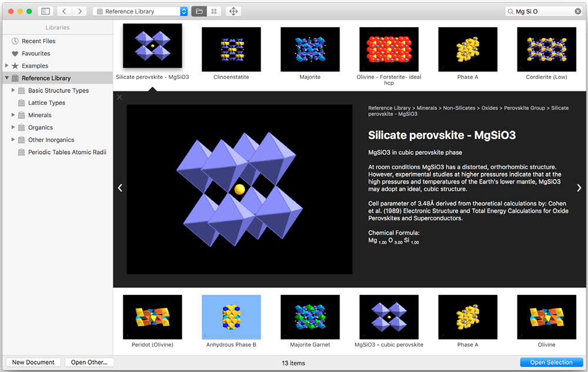Click the search field containing Mg Si O
The height and width of the screenshot is (372, 588).
tap(544, 11)
